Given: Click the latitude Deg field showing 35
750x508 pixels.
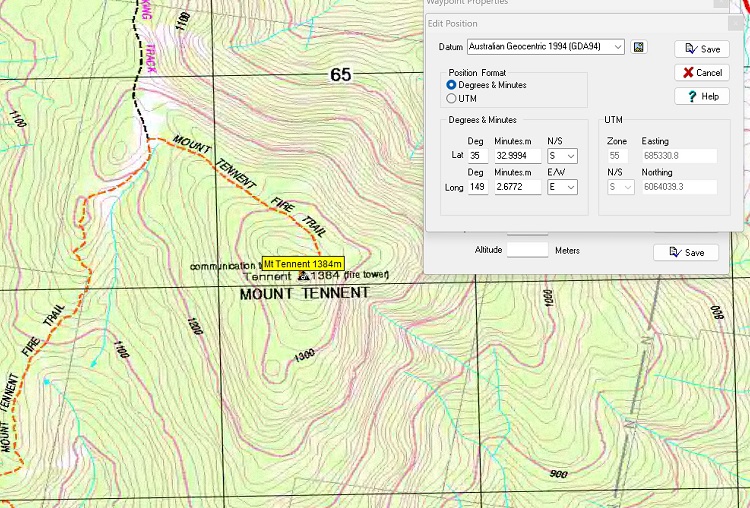Looking at the screenshot, I should [x=478, y=156].
